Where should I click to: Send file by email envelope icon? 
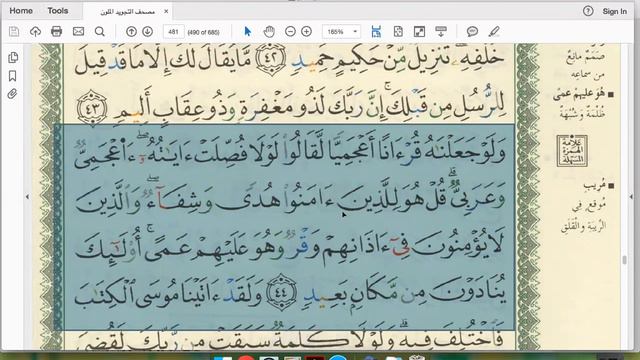[78, 31]
